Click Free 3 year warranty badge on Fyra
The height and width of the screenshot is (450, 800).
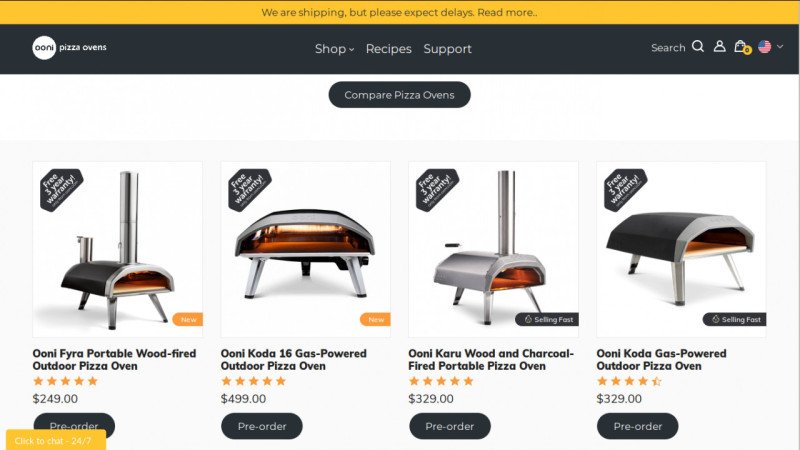(61, 190)
